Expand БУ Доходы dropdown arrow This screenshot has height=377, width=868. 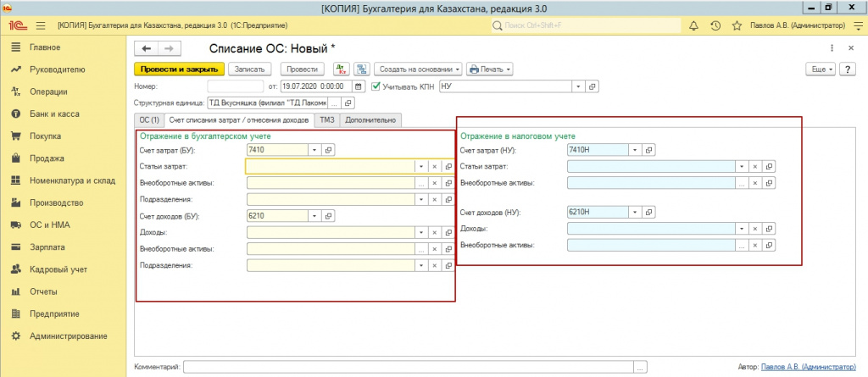tap(421, 232)
